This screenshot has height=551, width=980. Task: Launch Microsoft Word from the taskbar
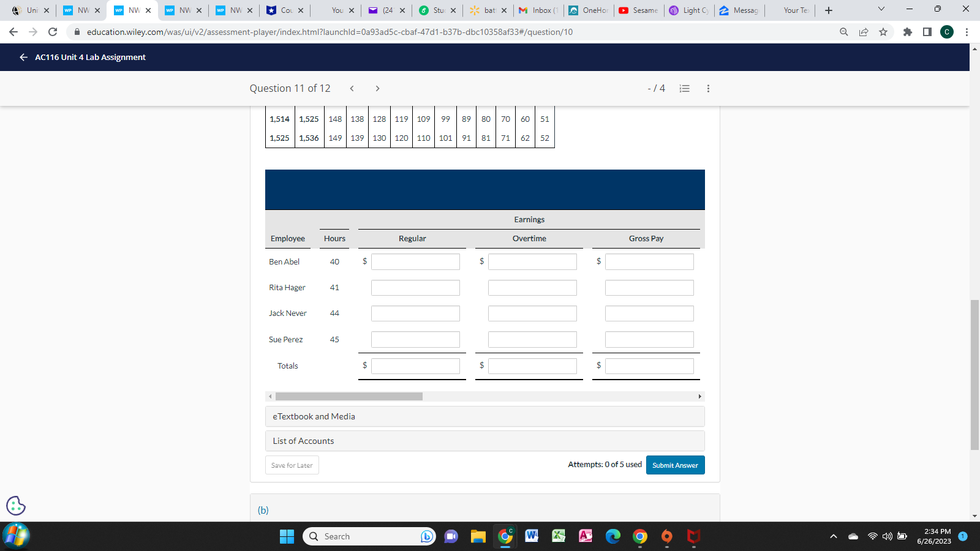(532, 536)
